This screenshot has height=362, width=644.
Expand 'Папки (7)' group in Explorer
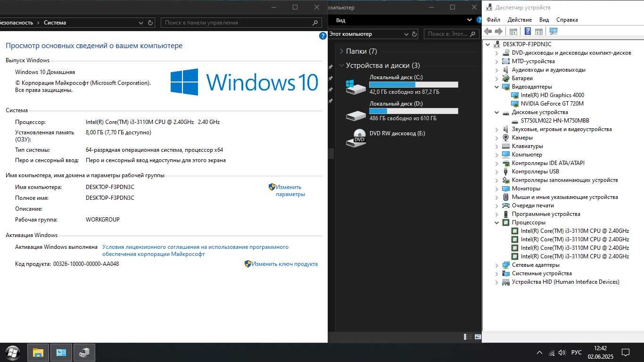(341, 51)
